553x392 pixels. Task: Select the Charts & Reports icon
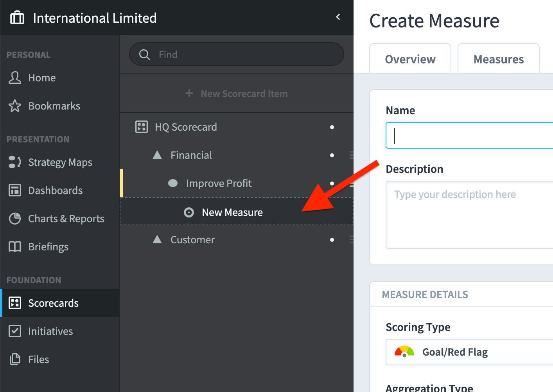14,218
